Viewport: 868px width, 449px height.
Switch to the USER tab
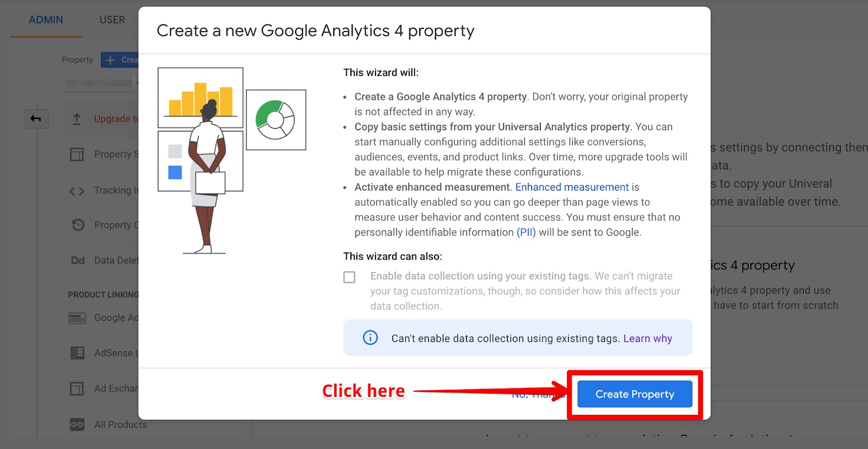pyautogui.click(x=112, y=20)
